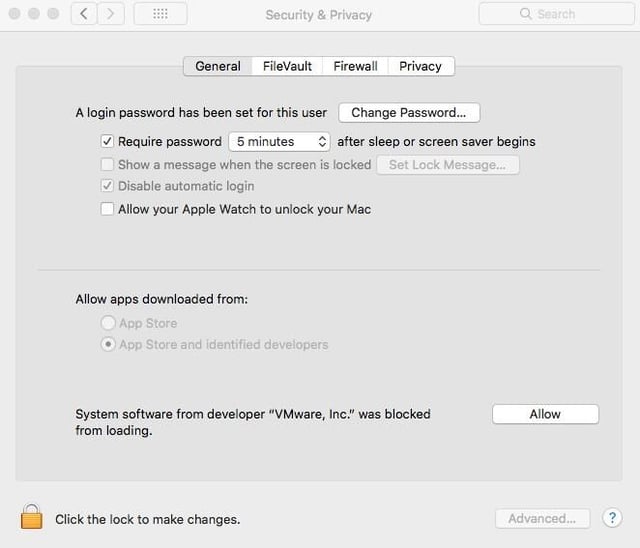Close the Security & Privacy window

[x=15, y=13]
